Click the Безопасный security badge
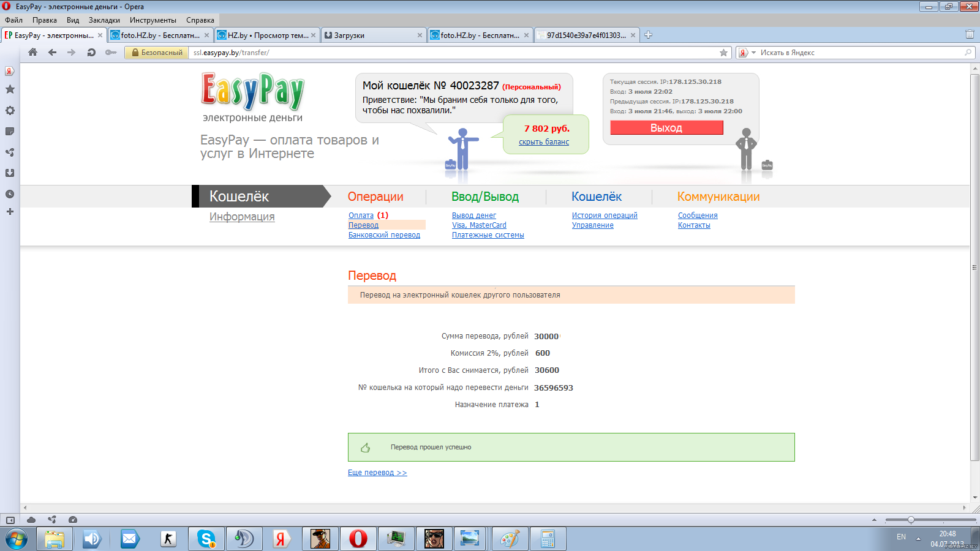 [157, 53]
